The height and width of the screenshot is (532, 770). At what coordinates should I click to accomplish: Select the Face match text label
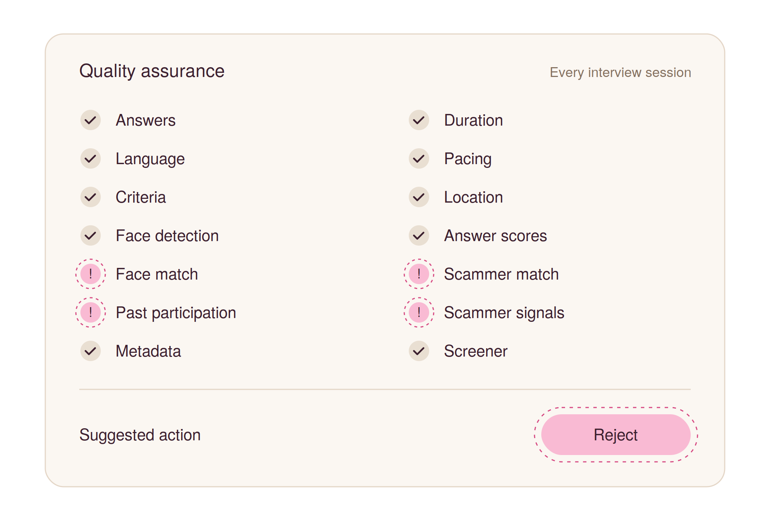pos(157,274)
